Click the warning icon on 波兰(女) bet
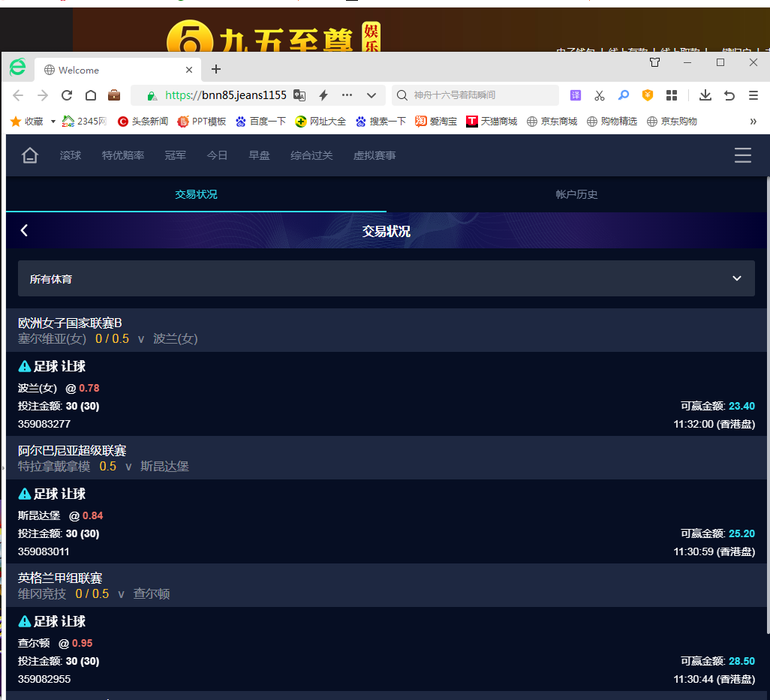770x700 pixels. [x=24, y=366]
